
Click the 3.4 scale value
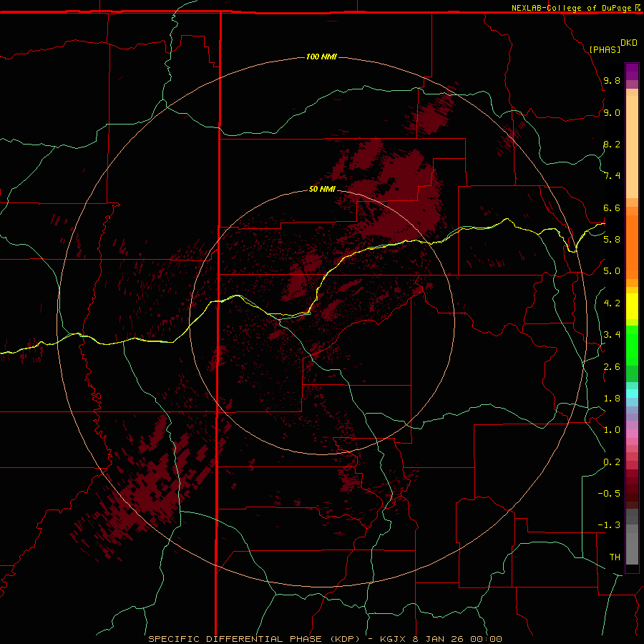point(612,335)
